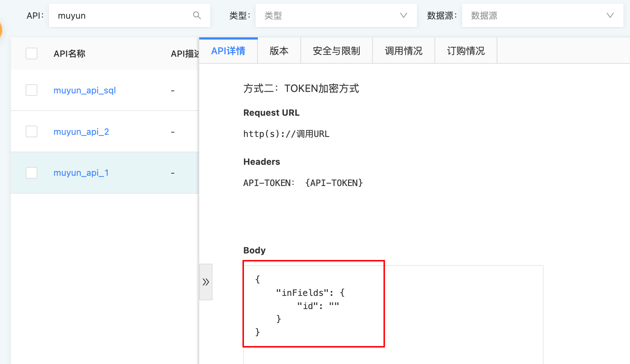630x364 pixels.
Task: Click the API描述 column header
Action: click(x=185, y=54)
